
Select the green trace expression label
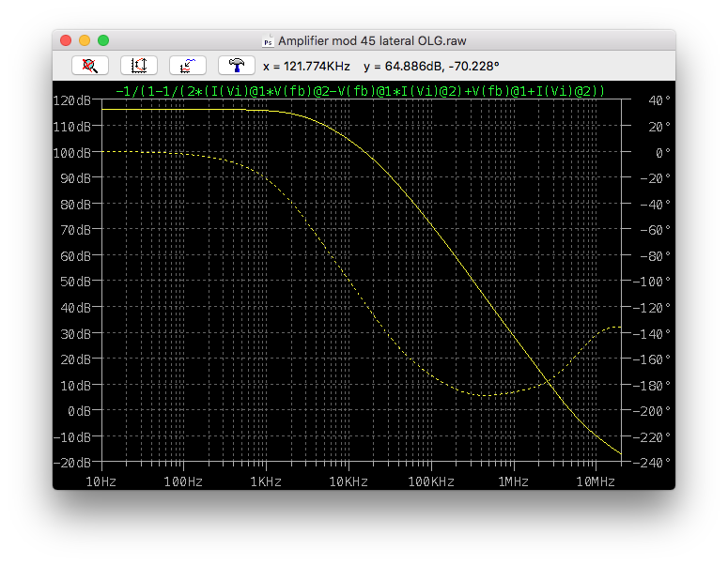361,91
